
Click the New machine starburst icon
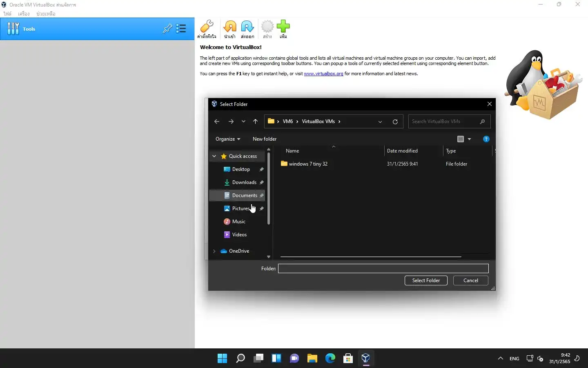pyautogui.click(x=267, y=29)
